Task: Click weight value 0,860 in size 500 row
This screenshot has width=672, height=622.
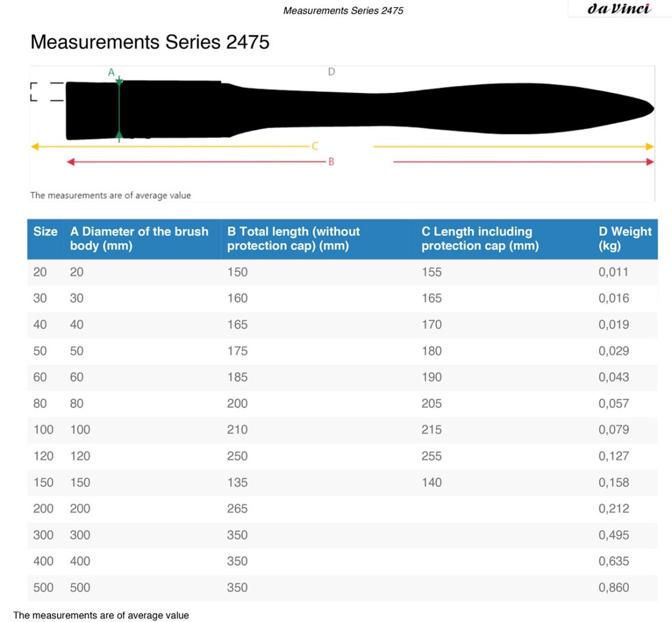Action: [614, 587]
